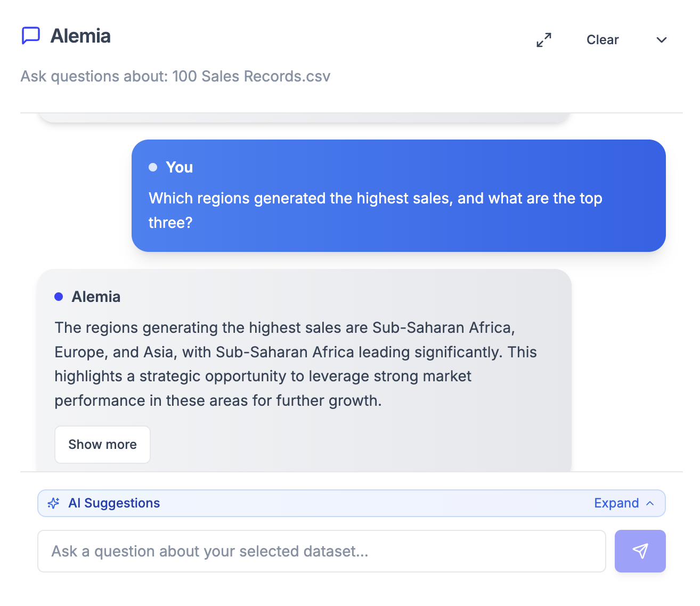Open the chevron dropdown in the top right
The image size is (700, 606).
661,39
